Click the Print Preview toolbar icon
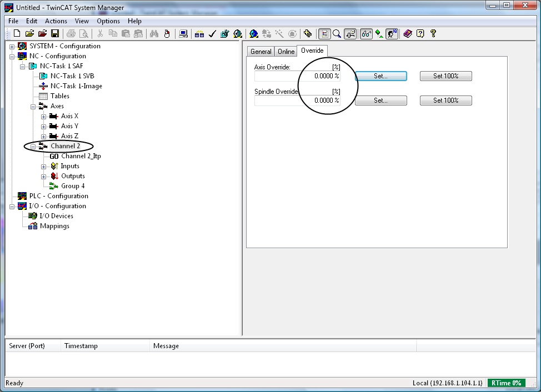This screenshot has height=392, width=541. pyautogui.click(x=84, y=33)
